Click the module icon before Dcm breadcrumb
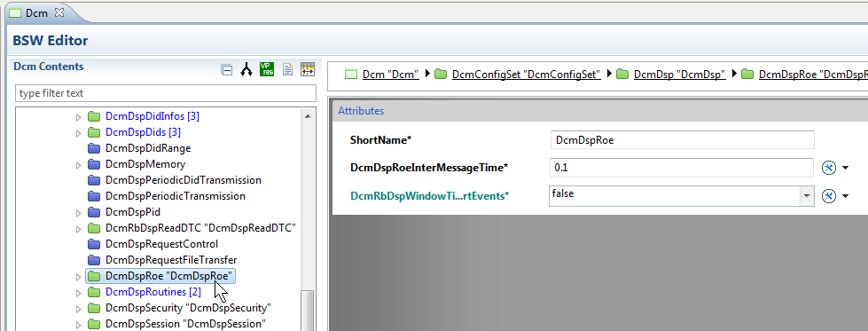This screenshot has height=331, width=868. coord(351,75)
